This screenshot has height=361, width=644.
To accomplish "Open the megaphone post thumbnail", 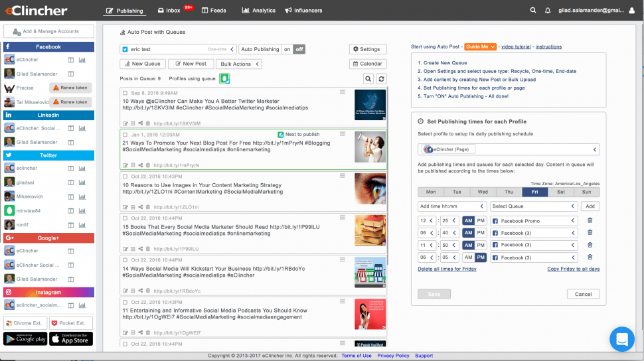I will [370, 144].
